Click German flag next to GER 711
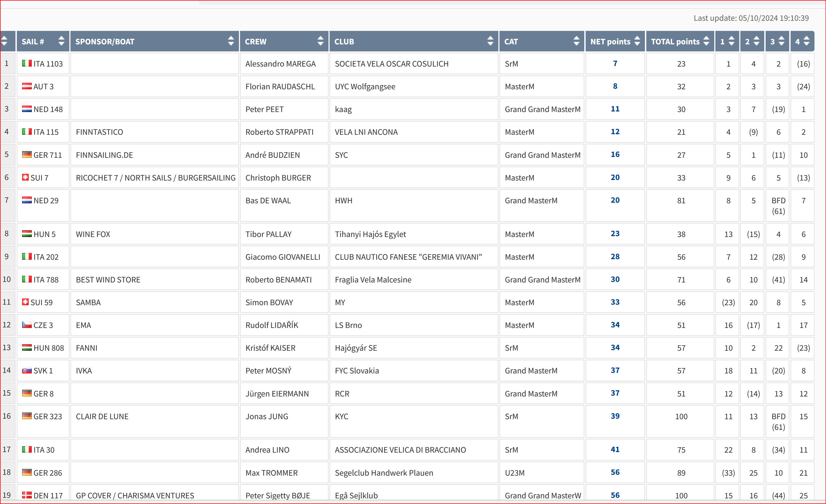Screen dimensions: 826x504 (27, 154)
